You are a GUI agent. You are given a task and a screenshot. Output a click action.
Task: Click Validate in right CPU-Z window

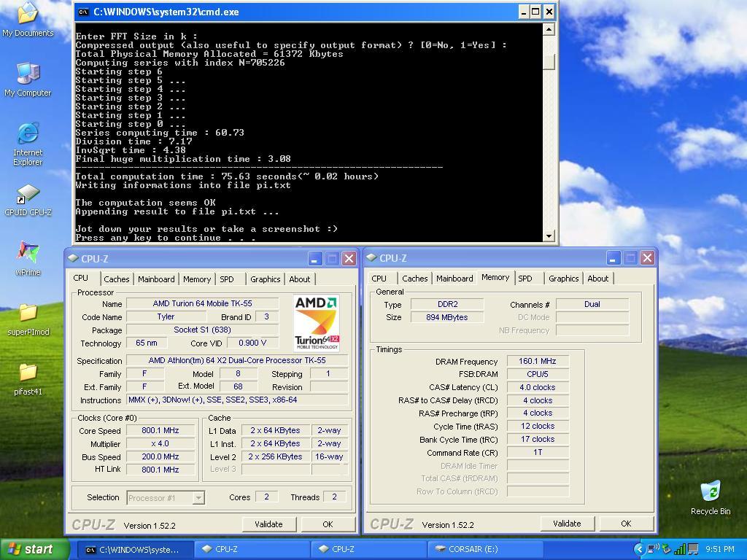click(567, 524)
